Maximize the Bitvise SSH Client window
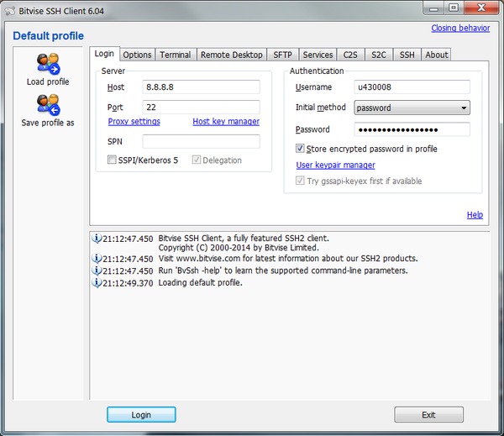This screenshot has height=436, width=504. point(454,8)
